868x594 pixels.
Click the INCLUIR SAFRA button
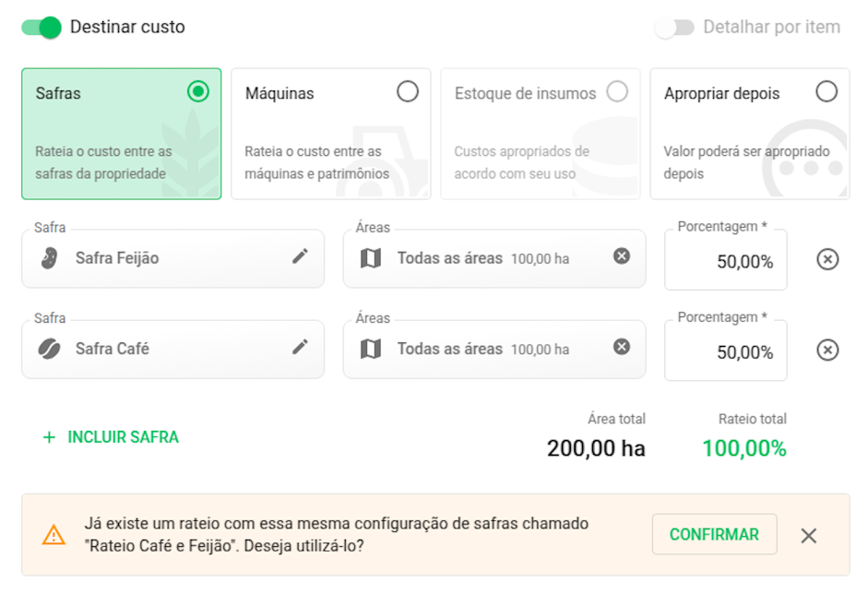pyautogui.click(x=112, y=437)
